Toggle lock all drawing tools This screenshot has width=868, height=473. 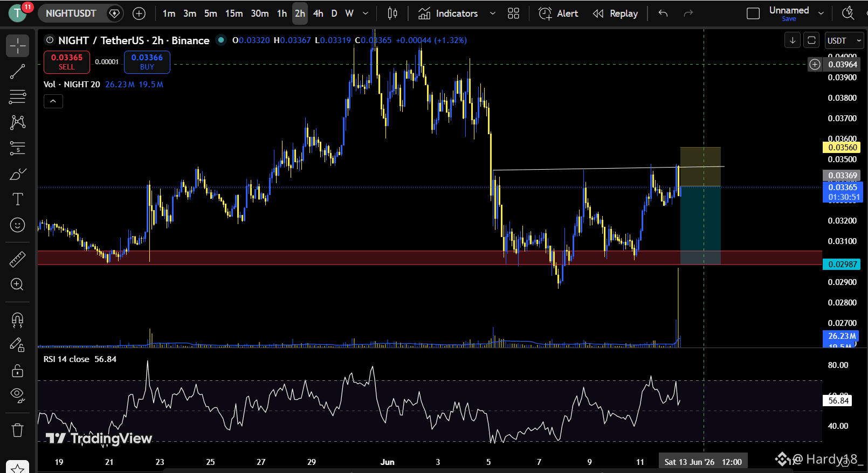coord(17,371)
